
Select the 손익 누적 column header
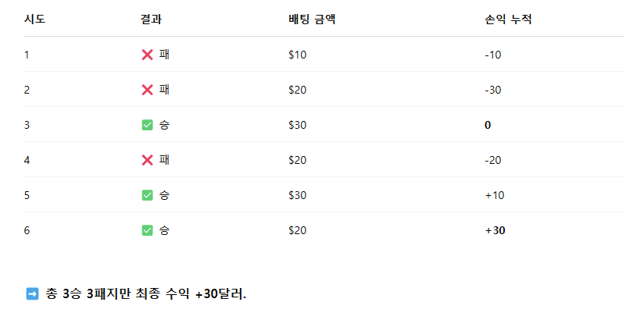tap(509, 20)
